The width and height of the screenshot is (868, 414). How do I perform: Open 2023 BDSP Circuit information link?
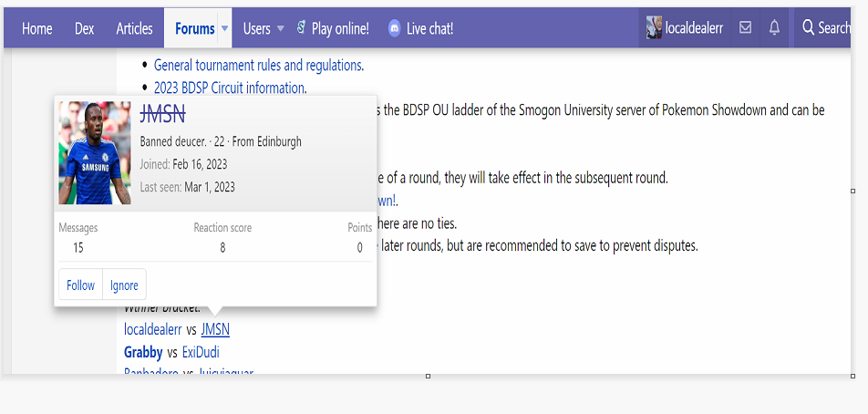pyautogui.click(x=229, y=88)
